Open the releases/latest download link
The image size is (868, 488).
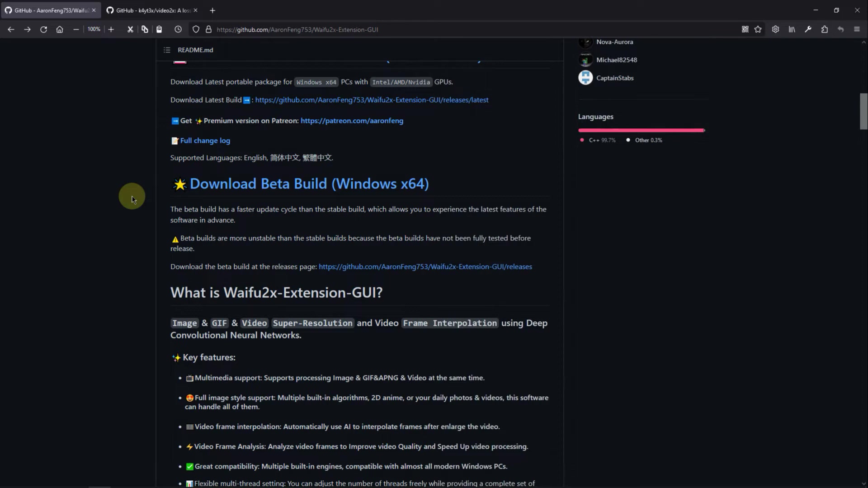372,100
